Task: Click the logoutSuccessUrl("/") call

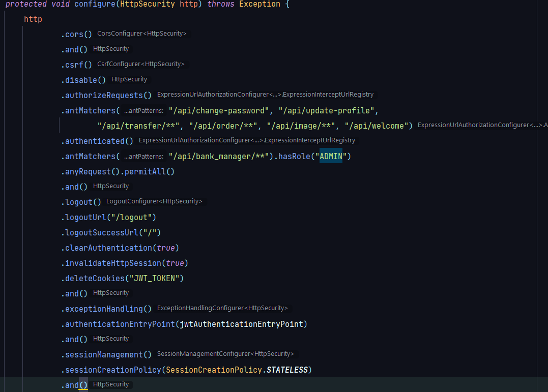Action: [109, 232]
